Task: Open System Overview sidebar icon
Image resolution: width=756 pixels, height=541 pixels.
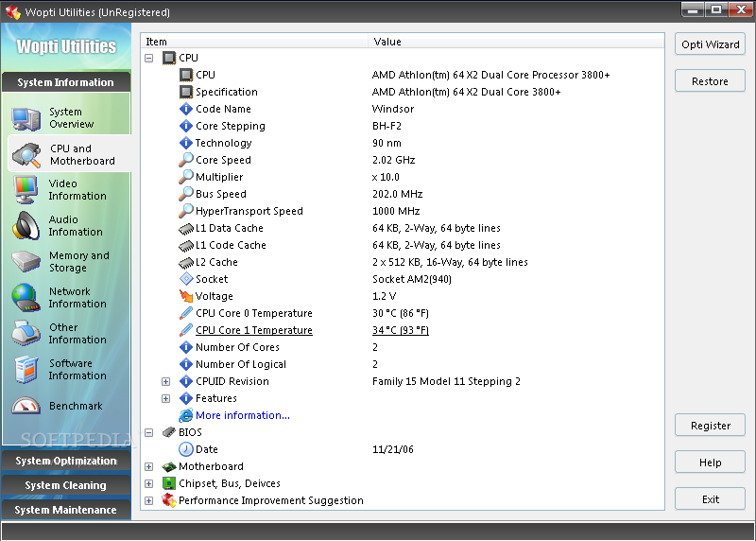Action: click(26, 119)
